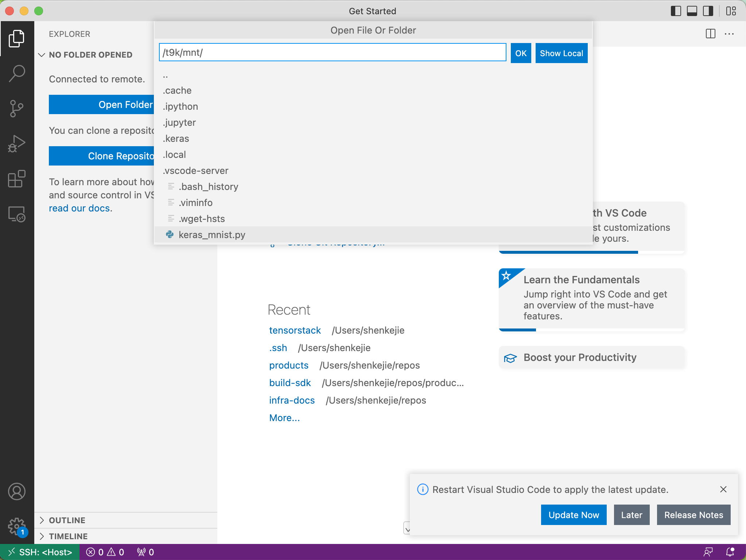Open recent folder tensorstack

[x=295, y=330]
